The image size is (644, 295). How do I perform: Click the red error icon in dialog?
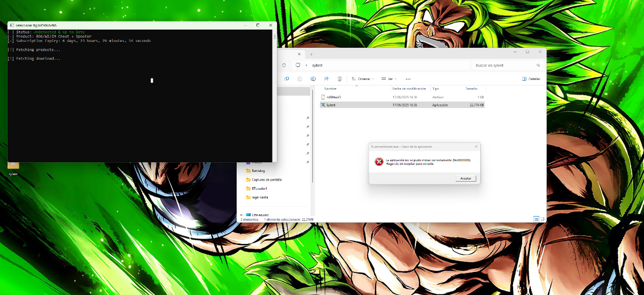coord(379,161)
